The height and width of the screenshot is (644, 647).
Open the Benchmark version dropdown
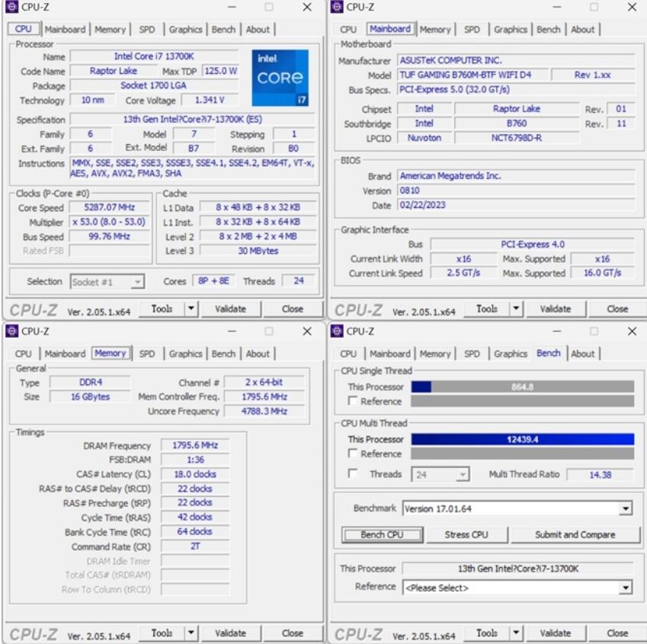point(624,508)
